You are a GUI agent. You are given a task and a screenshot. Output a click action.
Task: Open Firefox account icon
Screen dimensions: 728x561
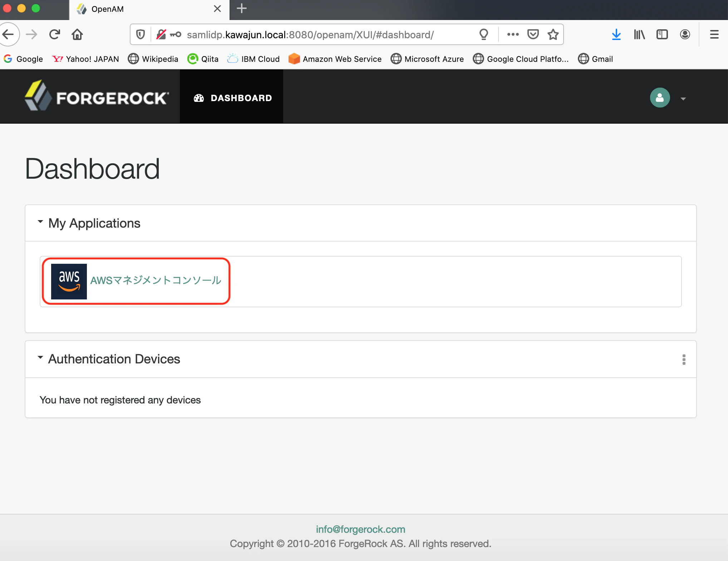click(x=685, y=34)
